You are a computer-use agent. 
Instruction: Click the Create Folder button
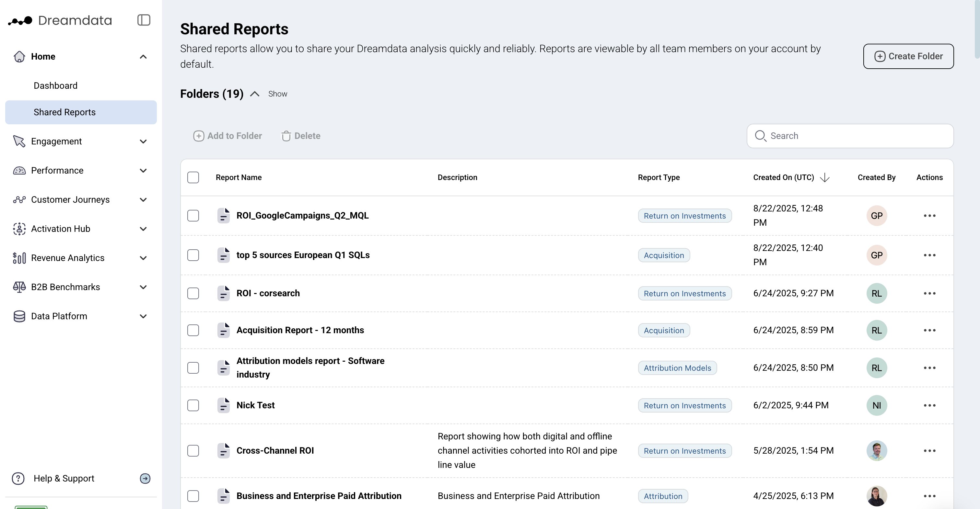908,56
